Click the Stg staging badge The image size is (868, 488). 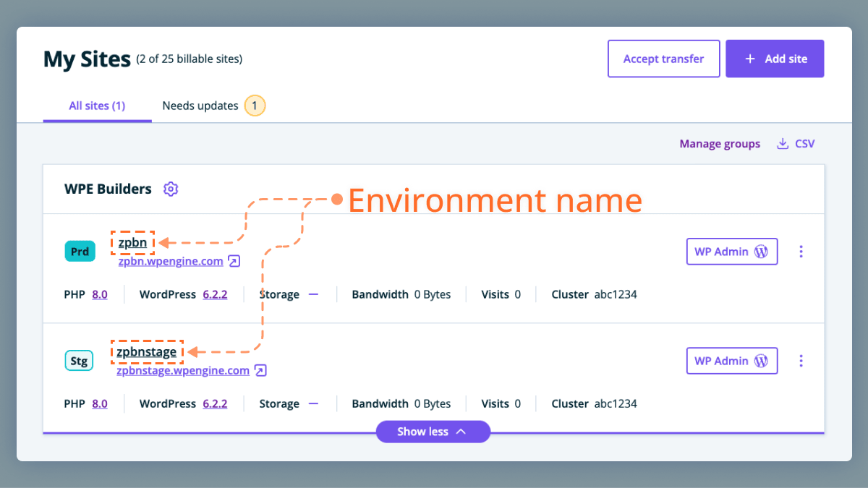(x=80, y=361)
